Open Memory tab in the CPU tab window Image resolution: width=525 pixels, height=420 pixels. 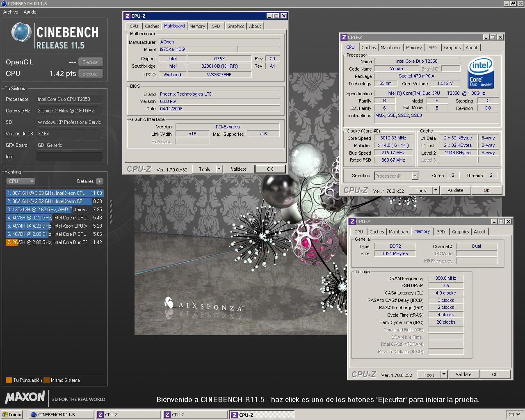coord(414,48)
